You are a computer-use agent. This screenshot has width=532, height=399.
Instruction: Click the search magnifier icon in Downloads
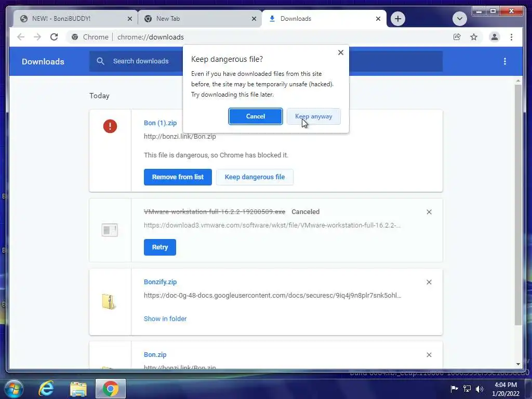(x=100, y=61)
